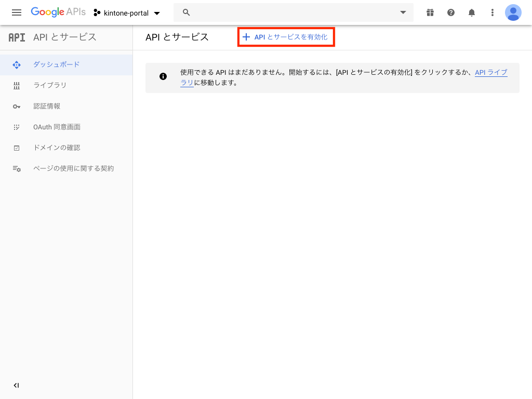Go to 認証情報 page
This screenshot has width=532, height=399.
coord(47,106)
